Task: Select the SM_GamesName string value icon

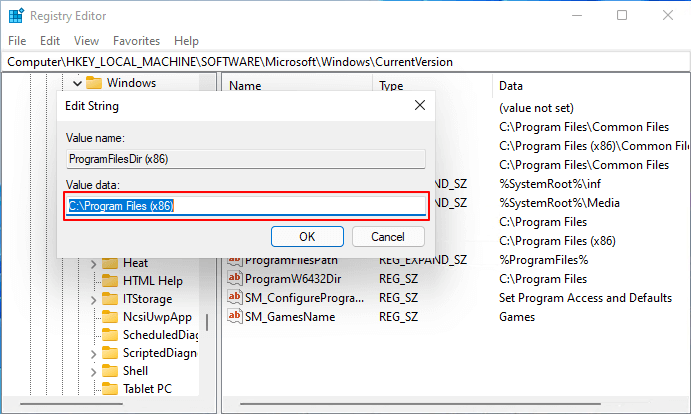Action: click(235, 317)
